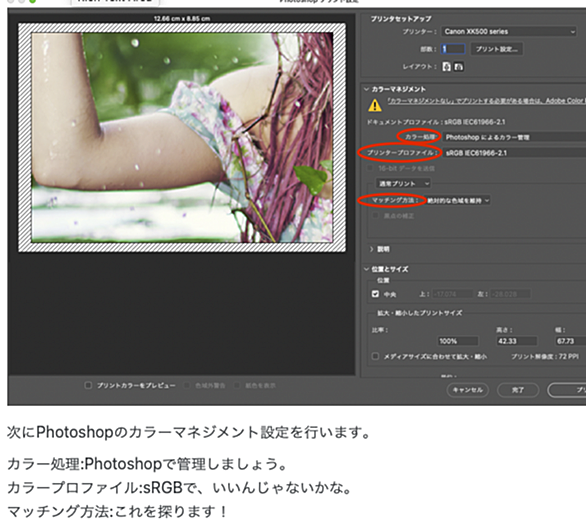Toggle the 黒点の補正 checkbox

pyautogui.click(x=375, y=216)
